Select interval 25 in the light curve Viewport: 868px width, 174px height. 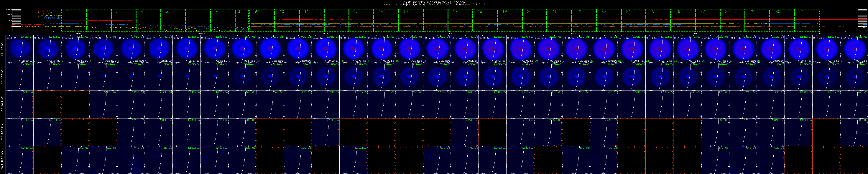tap(658, 21)
